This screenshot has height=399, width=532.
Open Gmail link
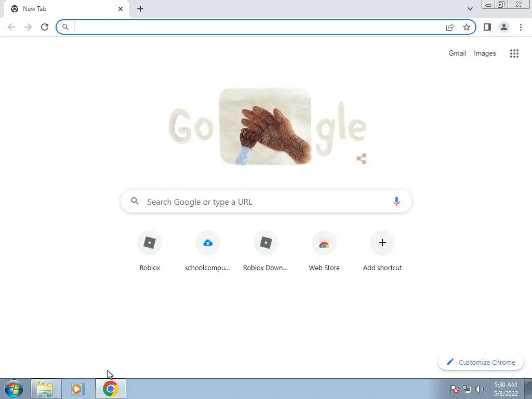pyautogui.click(x=457, y=54)
